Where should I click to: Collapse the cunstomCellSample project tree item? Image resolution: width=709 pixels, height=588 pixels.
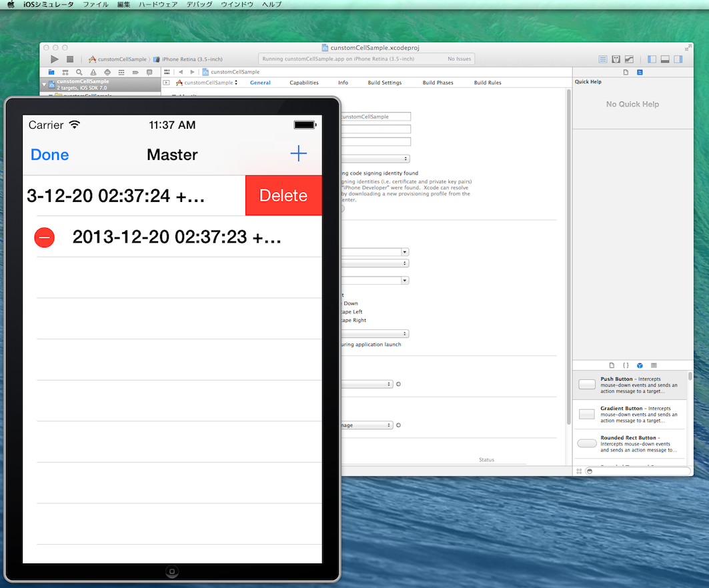[44, 85]
